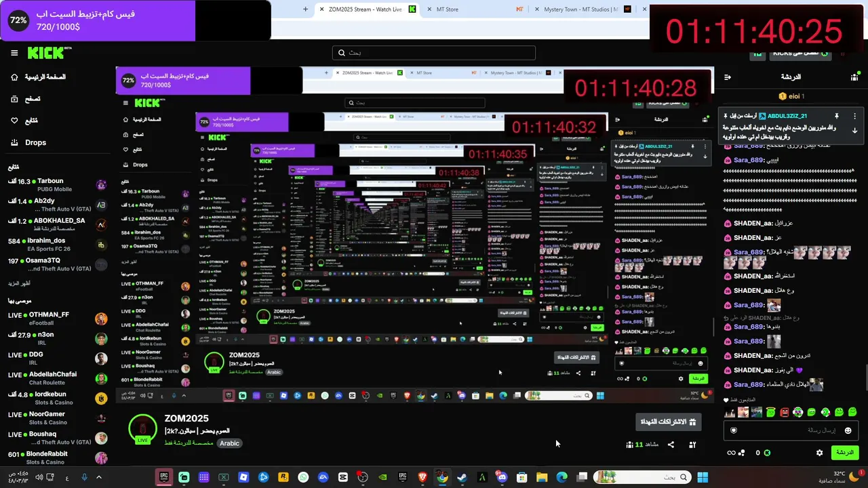Open Rockstar Games Launcher from the Windows taskbar
The width and height of the screenshot is (868, 488).
tap(283, 477)
